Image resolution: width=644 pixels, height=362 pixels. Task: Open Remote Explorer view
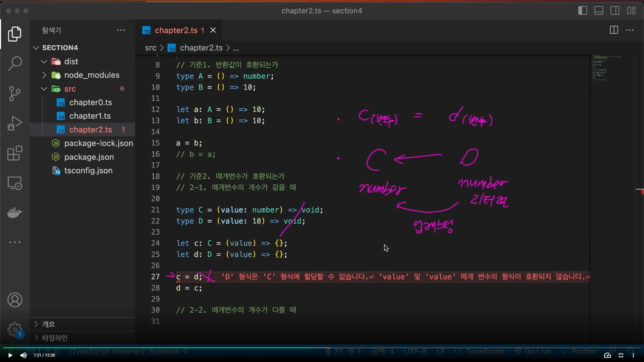pyautogui.click(x=15, y=183)
